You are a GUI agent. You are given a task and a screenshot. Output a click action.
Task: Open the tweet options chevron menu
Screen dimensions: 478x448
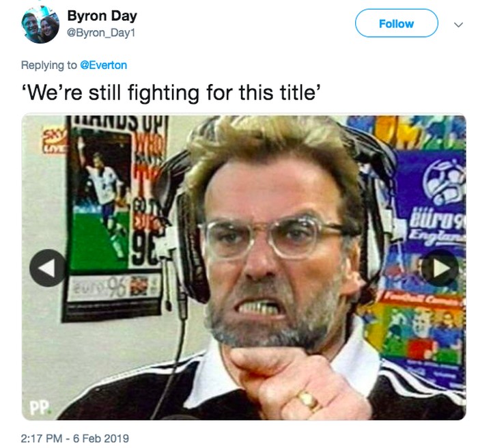coord(458,25)
